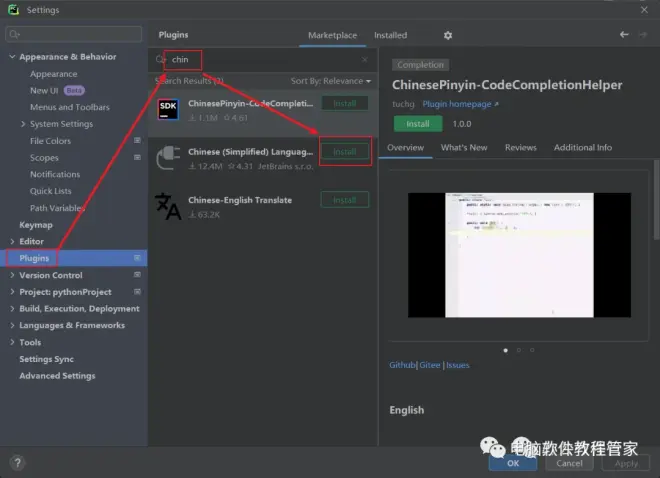
Task: Select the Quick Lists item
Action: pyautogui.click(x=51, y=191)
